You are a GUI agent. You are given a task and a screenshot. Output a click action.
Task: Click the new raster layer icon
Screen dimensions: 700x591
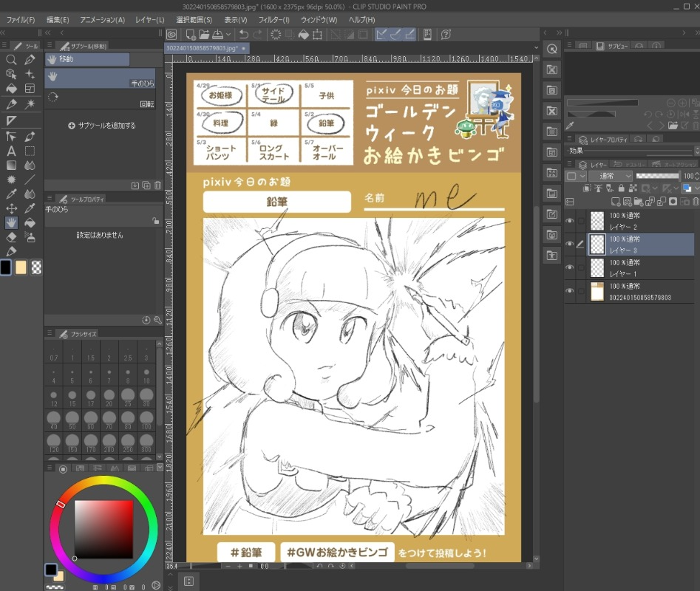coord(616,201)
